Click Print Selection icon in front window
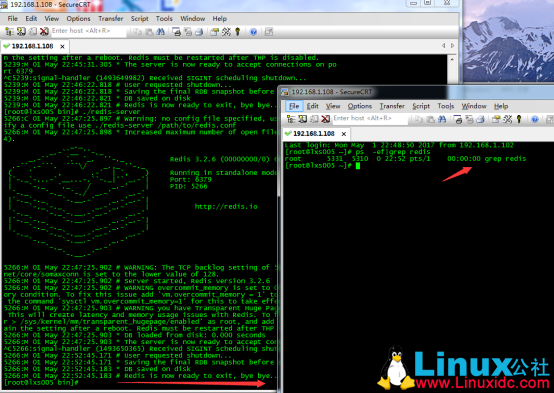 click(x=469, y=119)
